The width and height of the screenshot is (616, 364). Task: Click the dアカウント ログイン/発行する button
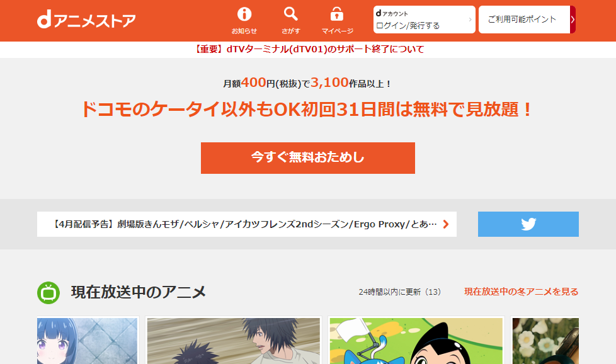(x=425, y=20)
